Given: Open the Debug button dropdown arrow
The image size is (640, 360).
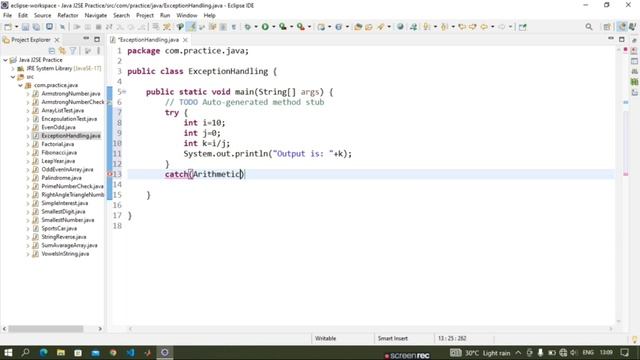Looking at the screenshot, I should point(256,27).
